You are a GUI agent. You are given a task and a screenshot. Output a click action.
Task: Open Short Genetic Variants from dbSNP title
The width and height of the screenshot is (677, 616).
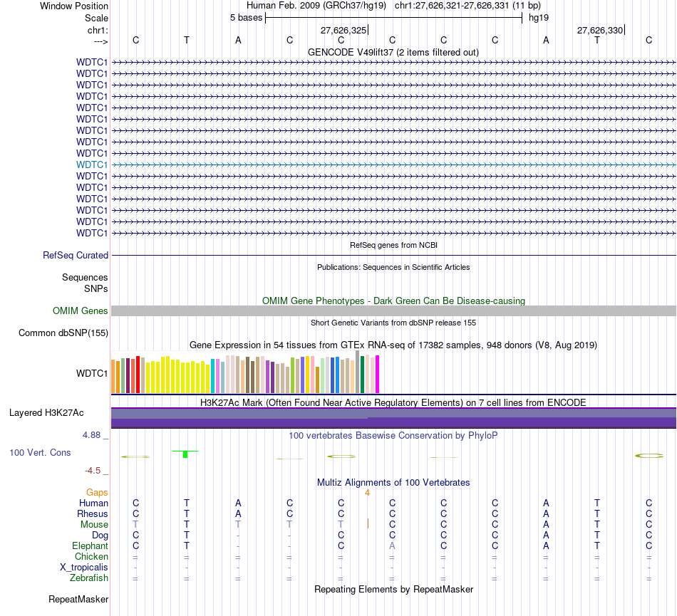(393, 323)
